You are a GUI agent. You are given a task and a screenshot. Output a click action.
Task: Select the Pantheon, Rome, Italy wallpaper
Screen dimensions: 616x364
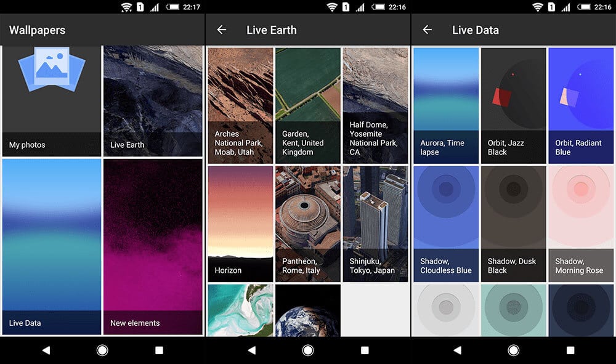(x=308, y=224)
